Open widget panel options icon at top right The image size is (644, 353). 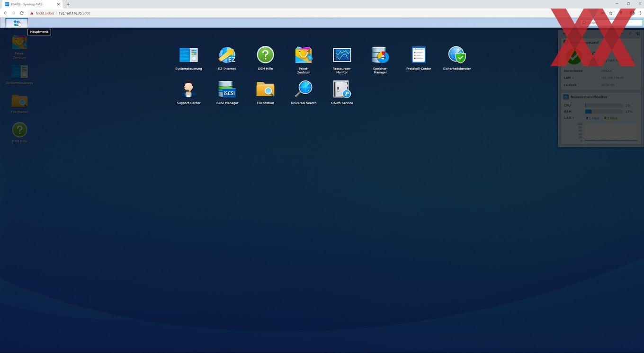(x=638, y=34)
